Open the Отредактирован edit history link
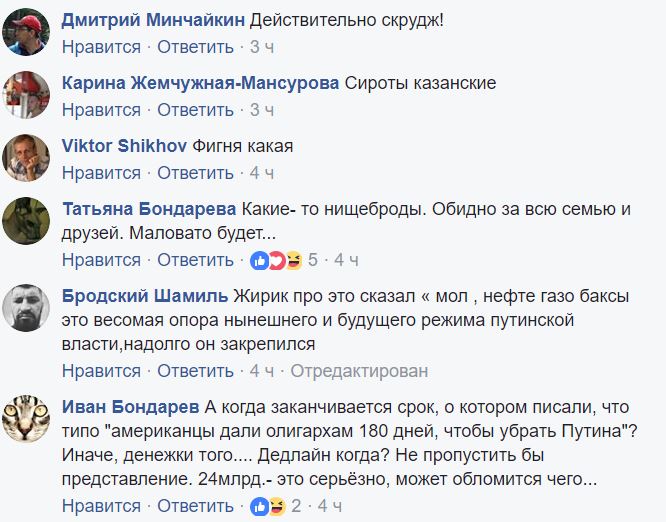Screen dimensions: 666x522 [359, 371]
